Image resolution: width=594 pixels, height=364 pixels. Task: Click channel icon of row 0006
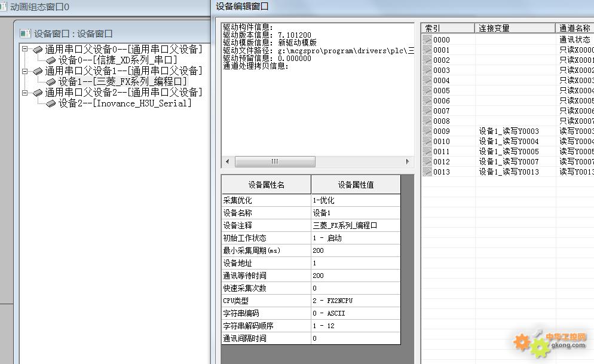pyautogui.click(x=427, y=100)
